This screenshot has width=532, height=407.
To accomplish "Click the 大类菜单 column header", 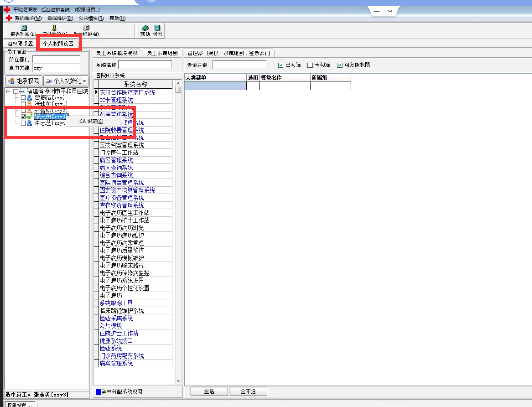I will [216, 78].
